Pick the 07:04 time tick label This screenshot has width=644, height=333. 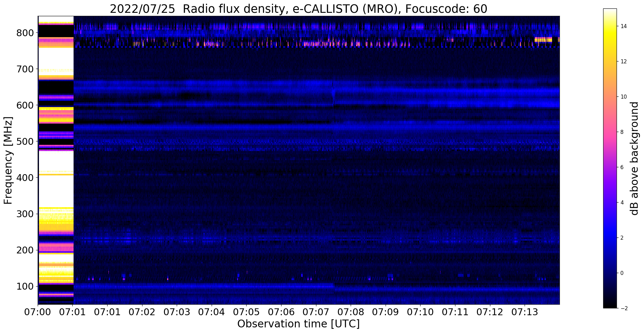click(x=212, y=312)
